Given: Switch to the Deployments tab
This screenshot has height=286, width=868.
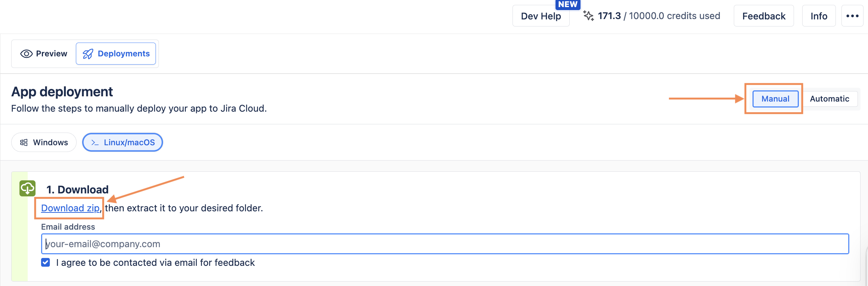Looking at the screenshot, I should pyautogui.click(x=116, y=54).
